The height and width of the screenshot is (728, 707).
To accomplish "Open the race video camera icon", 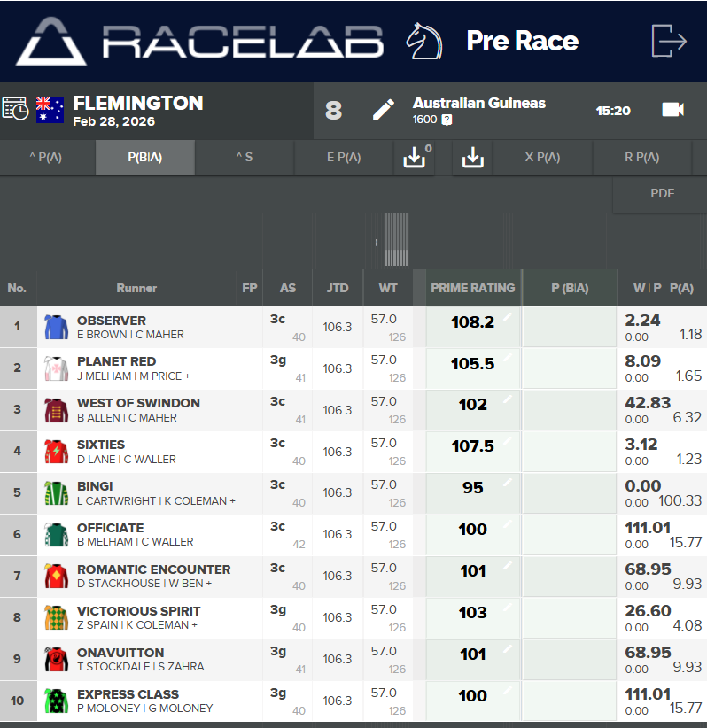I will (672, 110).
